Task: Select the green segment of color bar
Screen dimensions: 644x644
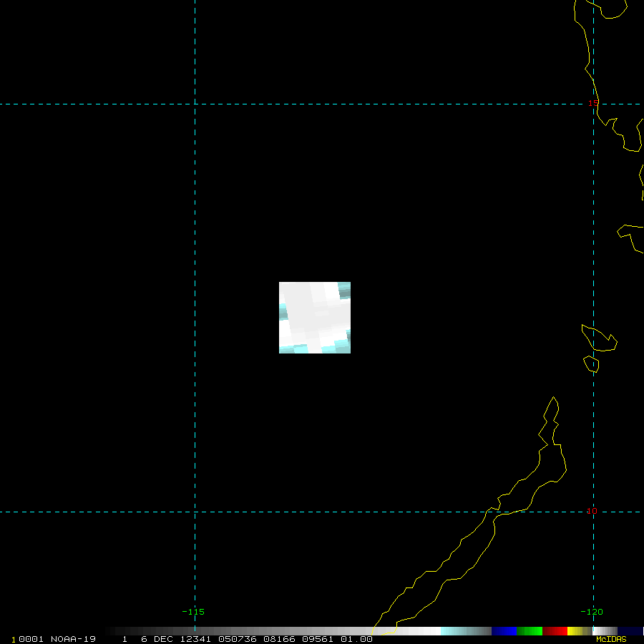Action: pos(529,631)
